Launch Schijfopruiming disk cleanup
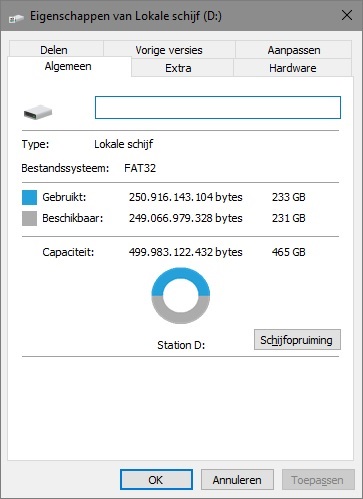363x499 pixels. 297,340
